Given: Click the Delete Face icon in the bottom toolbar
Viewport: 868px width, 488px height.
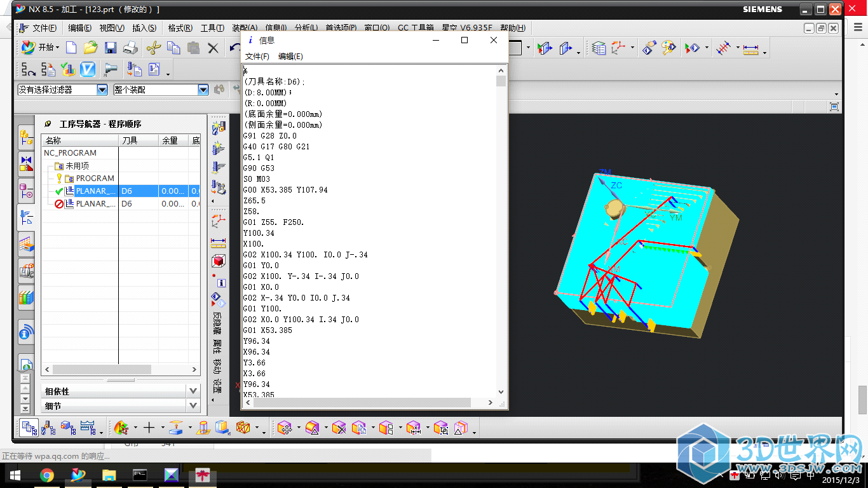Looking at the screenshot, I should coord(338,428).
